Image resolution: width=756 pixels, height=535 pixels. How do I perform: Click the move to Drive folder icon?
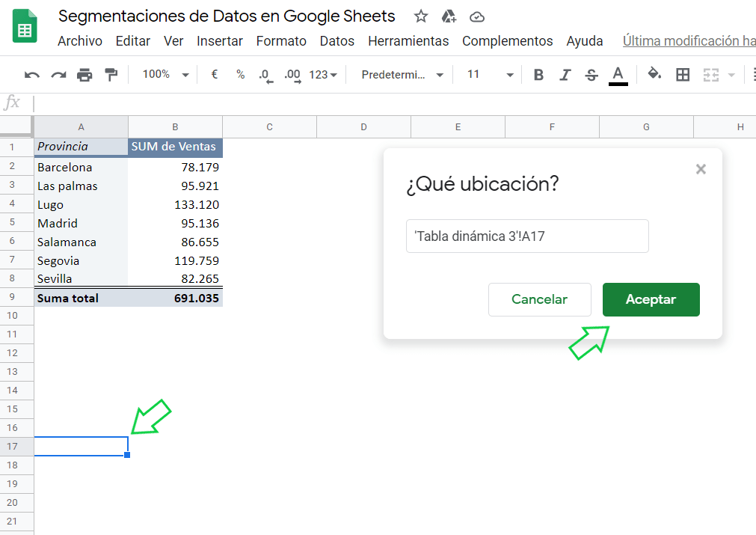pyautogui.click(x=449, y=17)
